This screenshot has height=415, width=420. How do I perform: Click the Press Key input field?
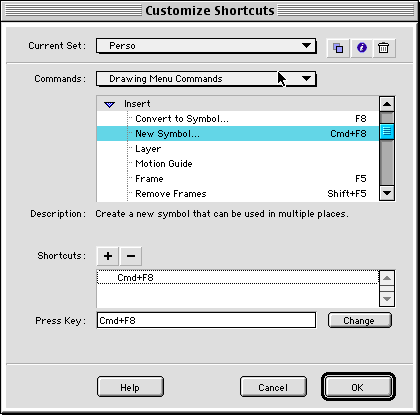pos(206,320)
